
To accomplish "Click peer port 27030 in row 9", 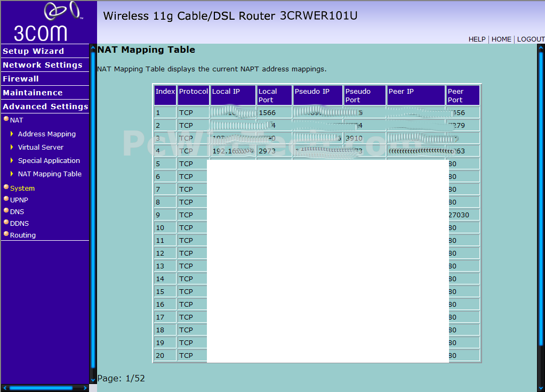I will [x=459, y=215].
